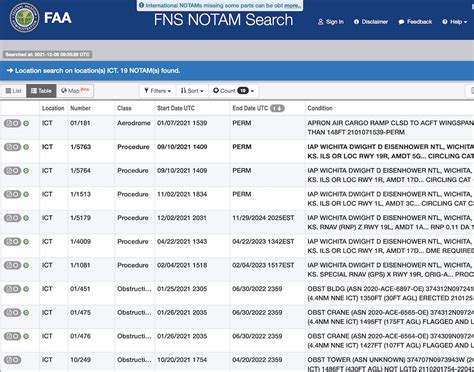Click the green circle icon in row 1/1513
The image size is (474, 372).
pyautogui.click(x=26, y=194)
